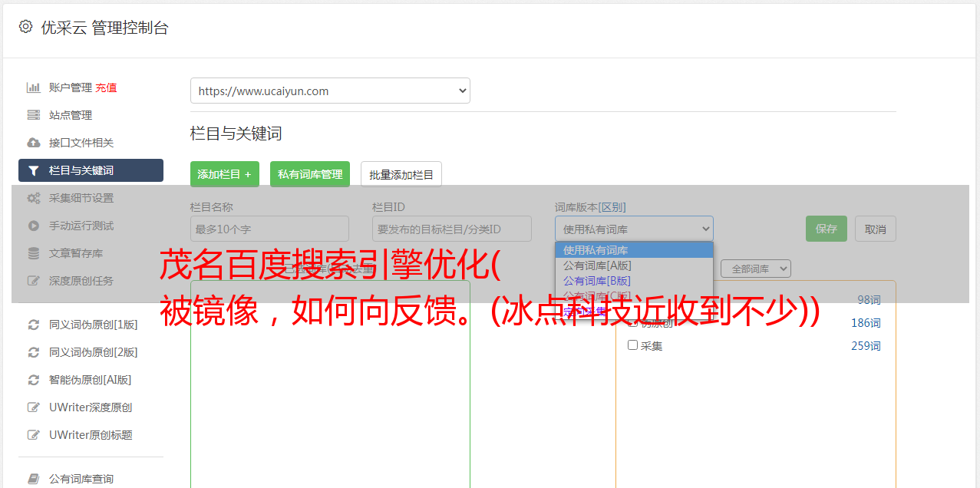Select 公有词库[B版] option

pos(634,281)
